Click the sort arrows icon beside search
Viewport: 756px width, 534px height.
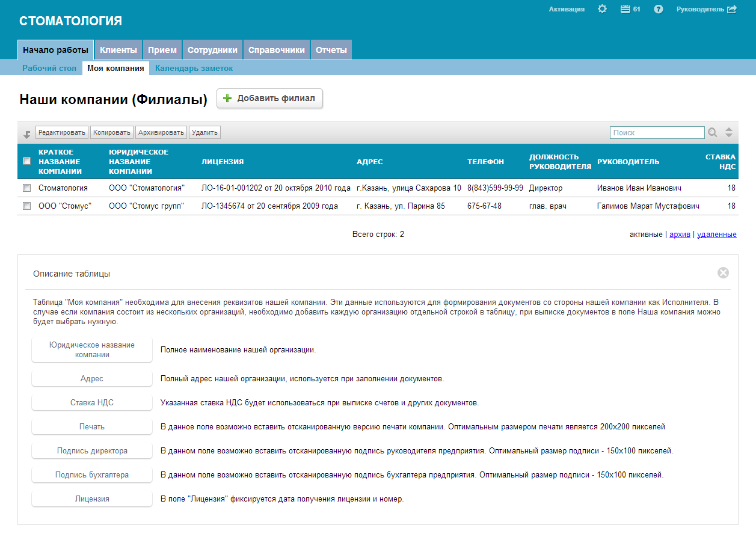pos(729,133)
